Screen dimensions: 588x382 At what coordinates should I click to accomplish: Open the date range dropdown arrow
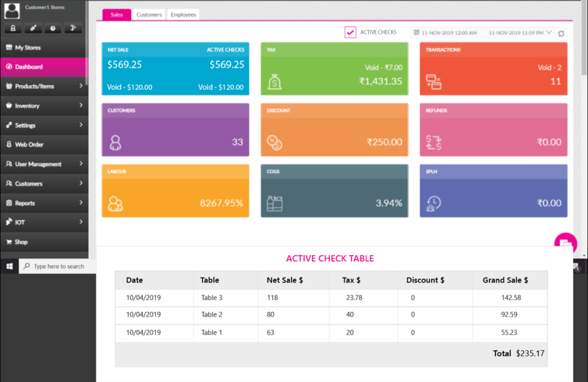pyautogui.click(x=549, y=33)
